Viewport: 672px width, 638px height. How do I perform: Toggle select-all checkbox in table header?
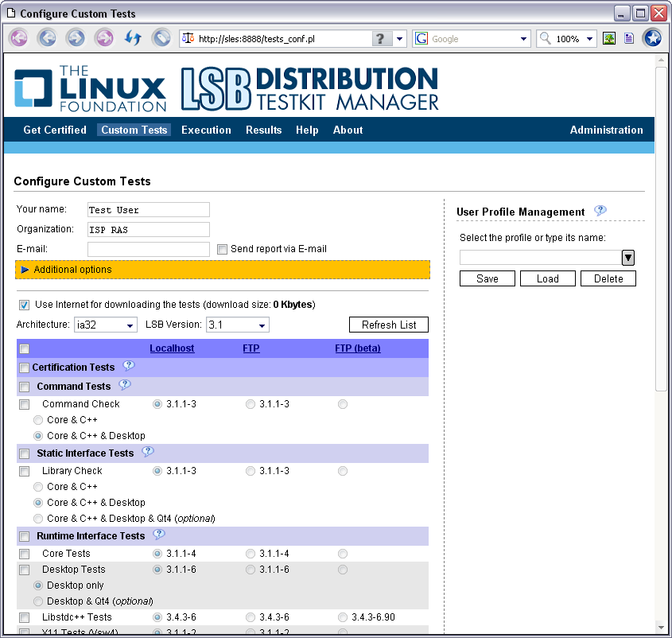point(25,348)
